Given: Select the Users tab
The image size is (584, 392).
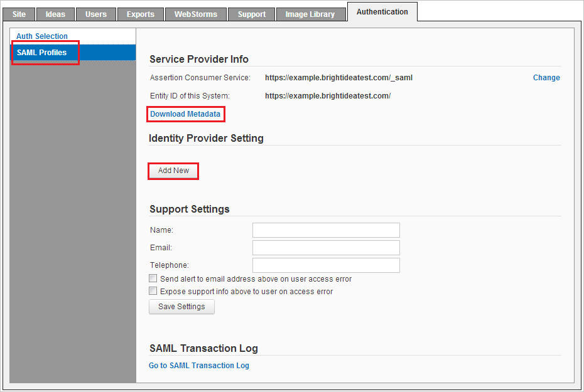Looking at the screenshot, I should [95, 14].
